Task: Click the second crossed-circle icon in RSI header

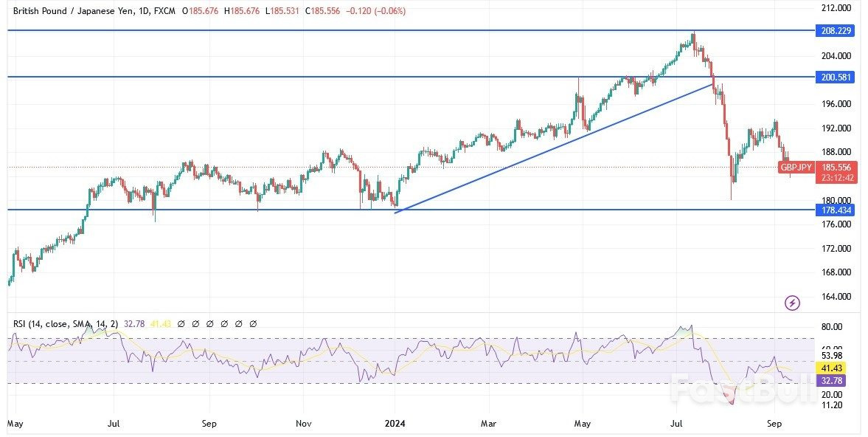Action: pos(195,323)
